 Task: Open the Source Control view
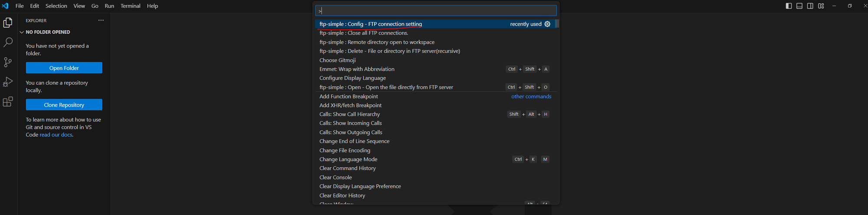pyautogui.click(x=8, y=62)
